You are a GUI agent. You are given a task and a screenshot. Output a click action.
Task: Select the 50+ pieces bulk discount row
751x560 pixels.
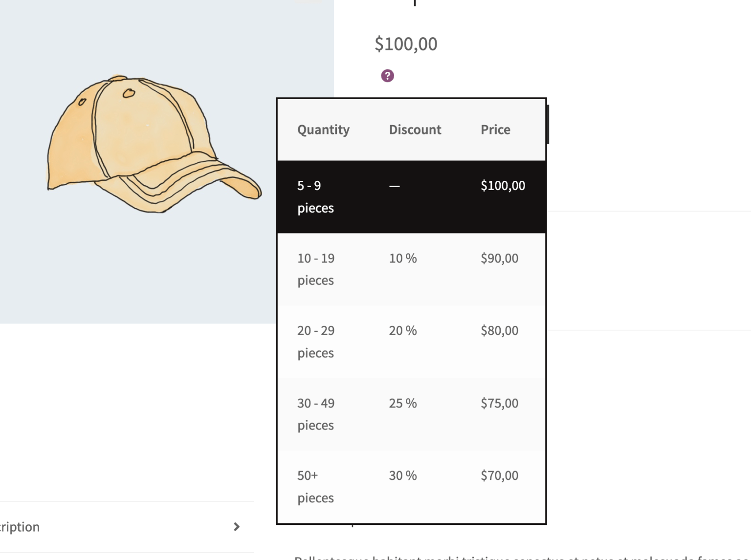(411, 486)
